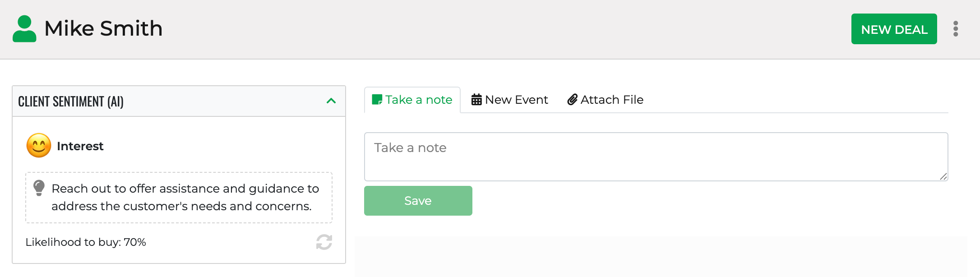
Task: Click the Likelihood to buy 70% text
Action: coord(86,242)
